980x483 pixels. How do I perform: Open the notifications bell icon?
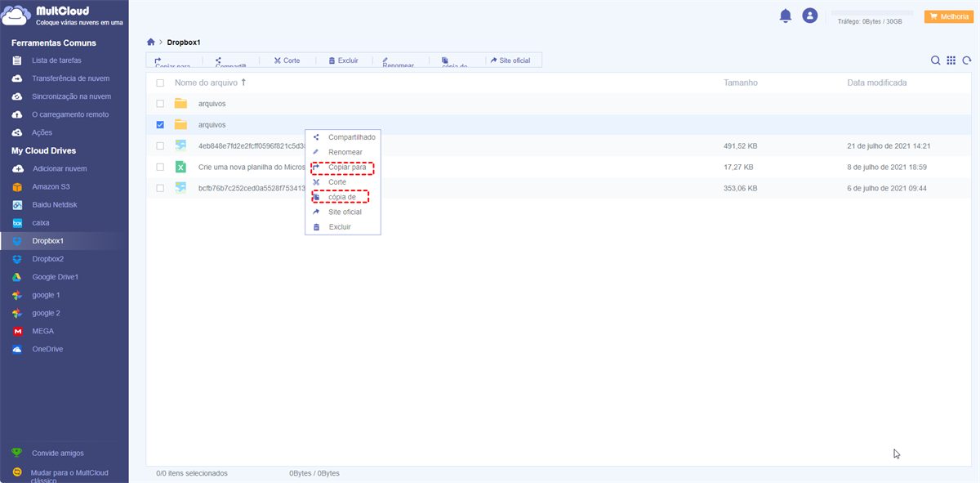pyautogui.click(x=786, y=16)
